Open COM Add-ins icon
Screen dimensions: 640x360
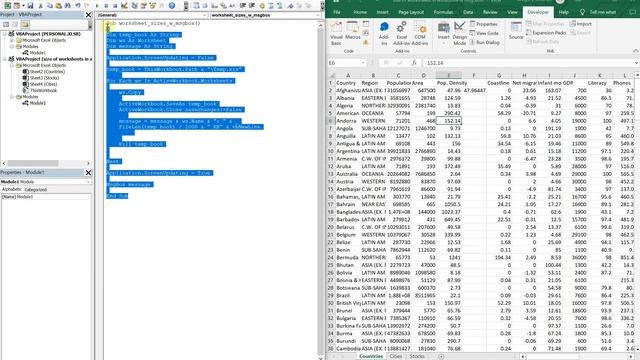420,33
